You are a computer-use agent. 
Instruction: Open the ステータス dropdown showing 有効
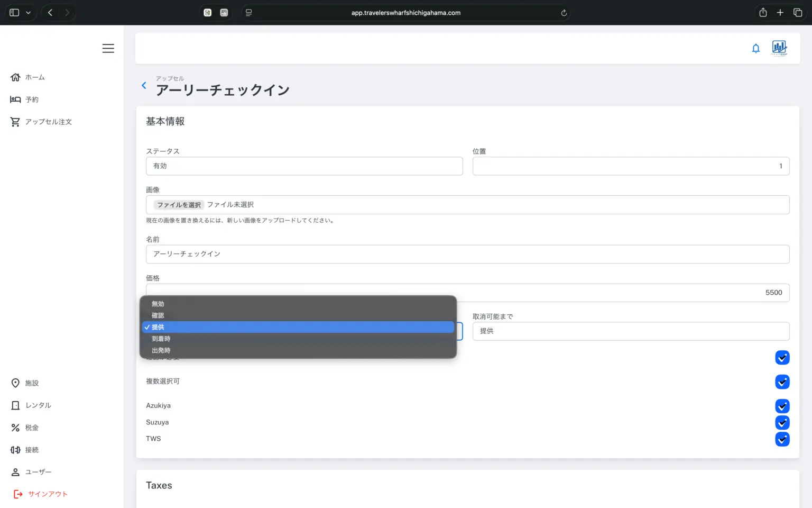click(x=304, y=166)
